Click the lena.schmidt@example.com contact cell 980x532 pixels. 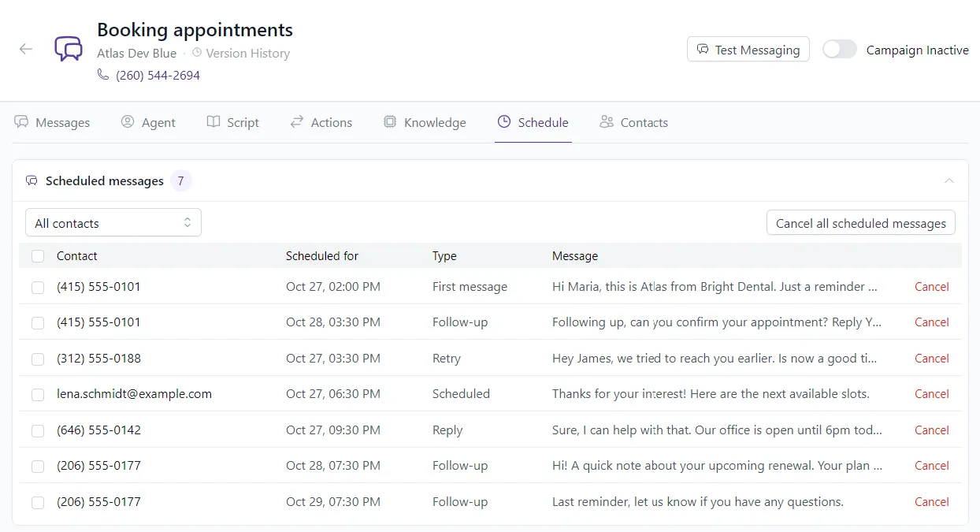(x=135, y=394)
